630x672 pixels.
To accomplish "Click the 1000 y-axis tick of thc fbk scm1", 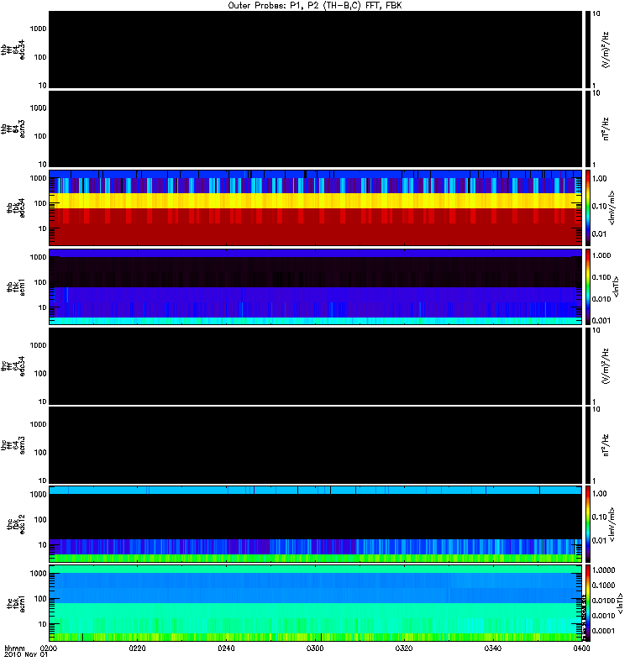I will (38, 574).
